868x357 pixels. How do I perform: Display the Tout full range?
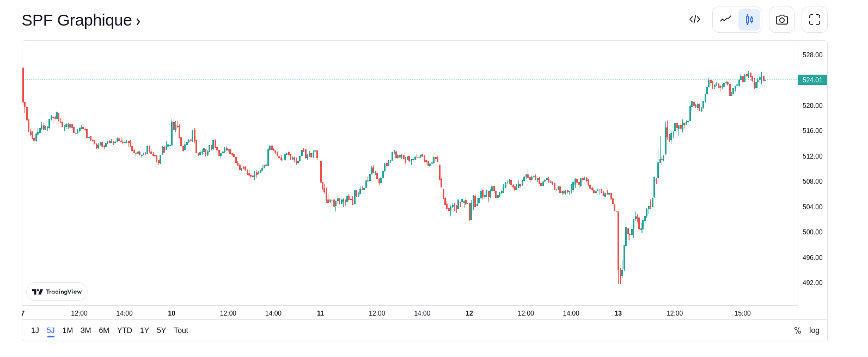click(181, 330)
